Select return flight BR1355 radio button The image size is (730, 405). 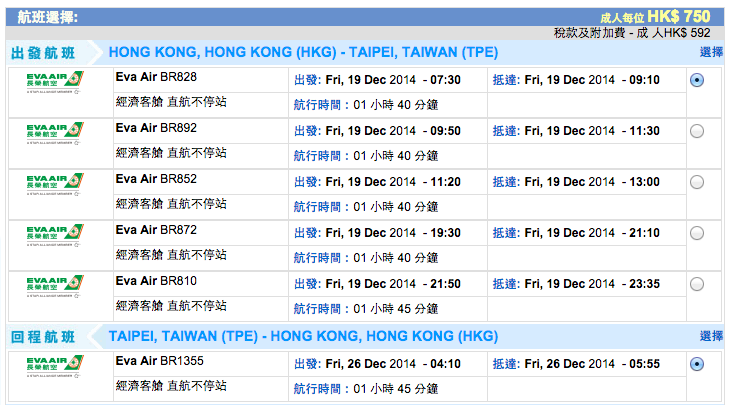tap(696, 364)
